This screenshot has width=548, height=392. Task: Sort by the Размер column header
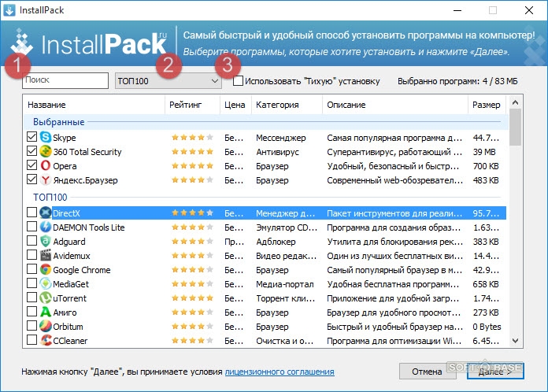(487, 105)
